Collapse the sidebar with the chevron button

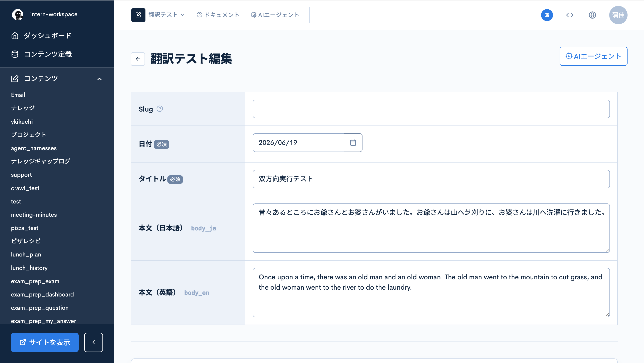(x=94, y=342)
